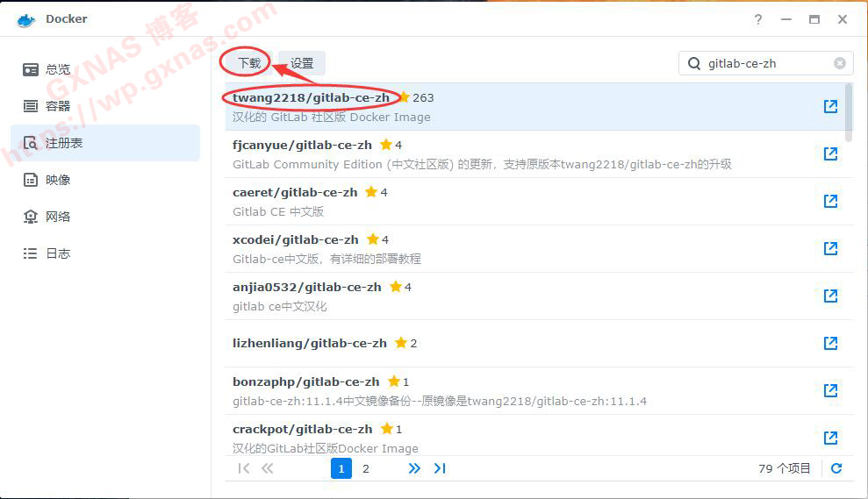The width and height of the screenshot is (868, 499).
Task: Open external link for twang2218/gitlab-ce-zh
Action: click(830, 106)
